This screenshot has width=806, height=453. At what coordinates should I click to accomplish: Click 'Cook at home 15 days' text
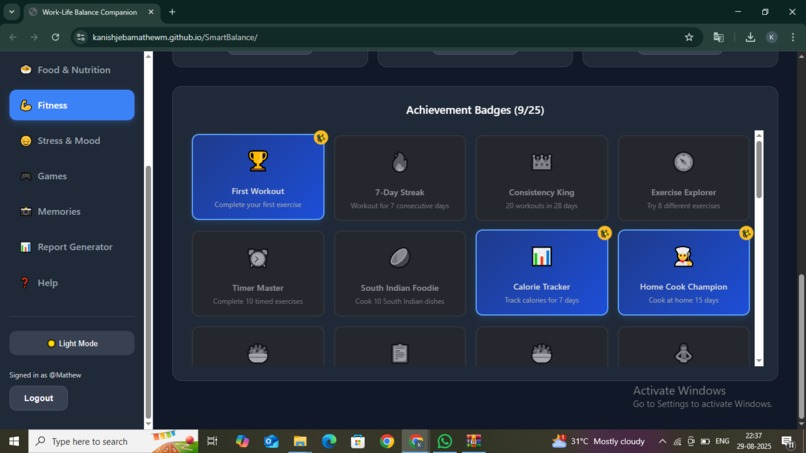coord(683,300)
